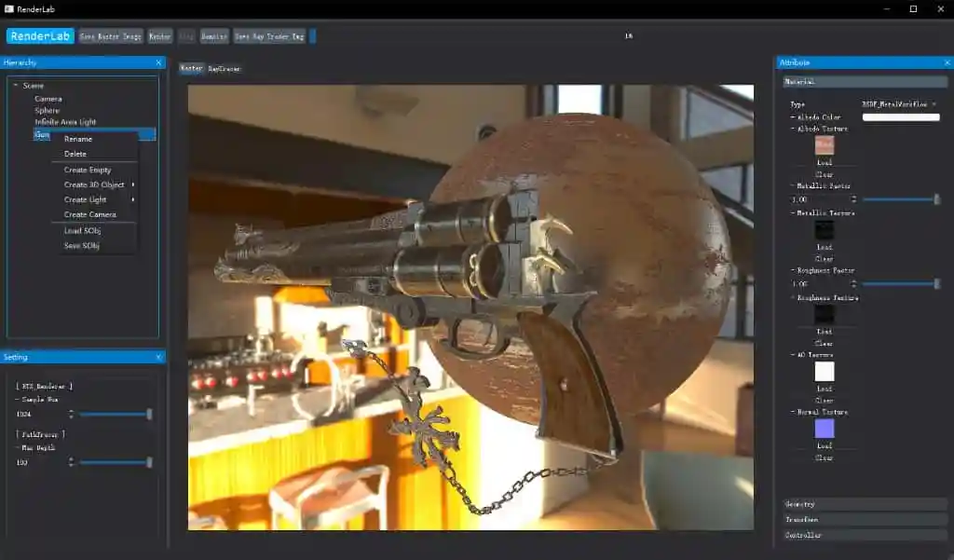Open the material Type dropdown

tap(899, 104)
